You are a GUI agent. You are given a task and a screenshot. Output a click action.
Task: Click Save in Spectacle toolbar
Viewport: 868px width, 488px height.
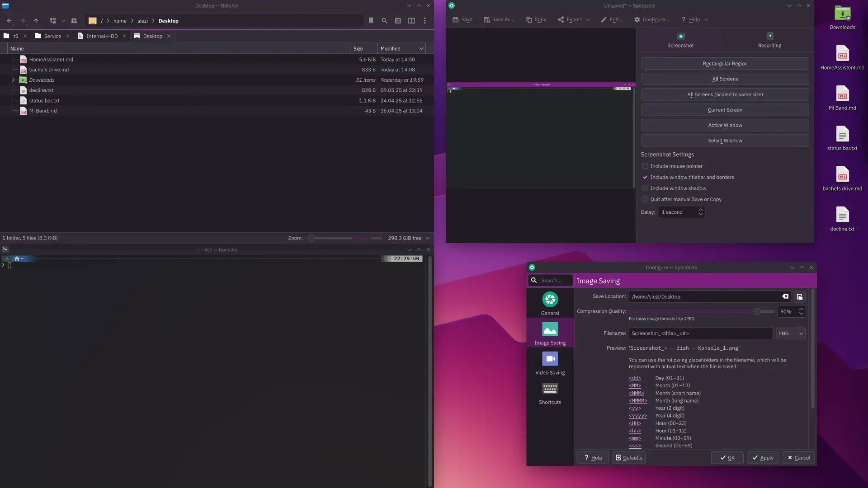tap(462, 19)
